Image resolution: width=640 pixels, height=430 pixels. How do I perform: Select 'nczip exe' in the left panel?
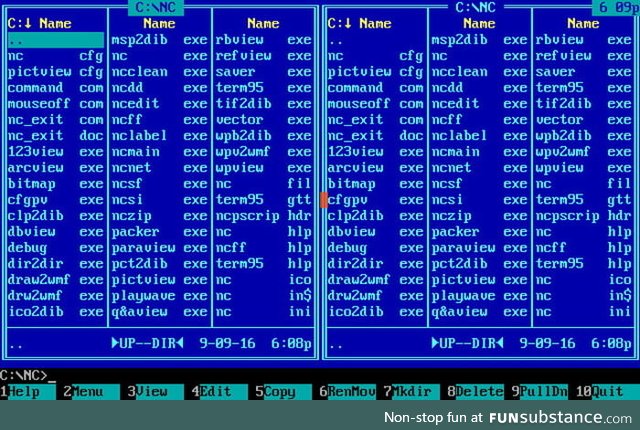pos(160,216)
